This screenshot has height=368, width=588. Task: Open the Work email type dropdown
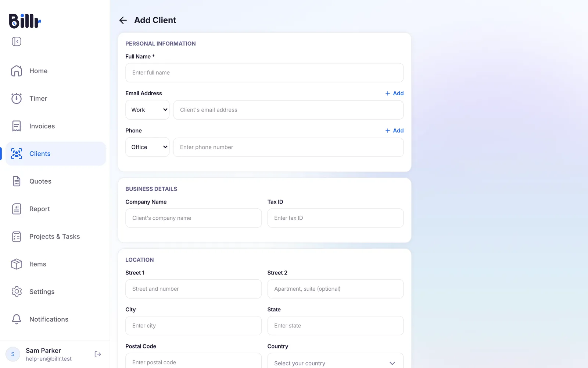click(147, 110)
